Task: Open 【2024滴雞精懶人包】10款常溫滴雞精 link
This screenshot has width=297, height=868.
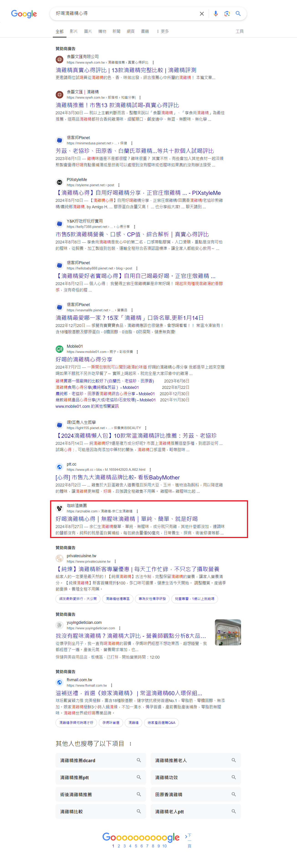Action: (136, 436)
